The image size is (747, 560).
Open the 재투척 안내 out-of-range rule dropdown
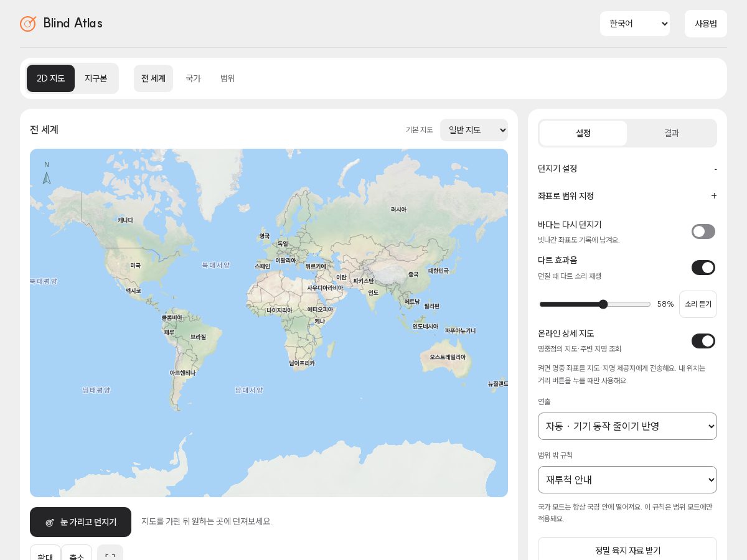point(627,480)
